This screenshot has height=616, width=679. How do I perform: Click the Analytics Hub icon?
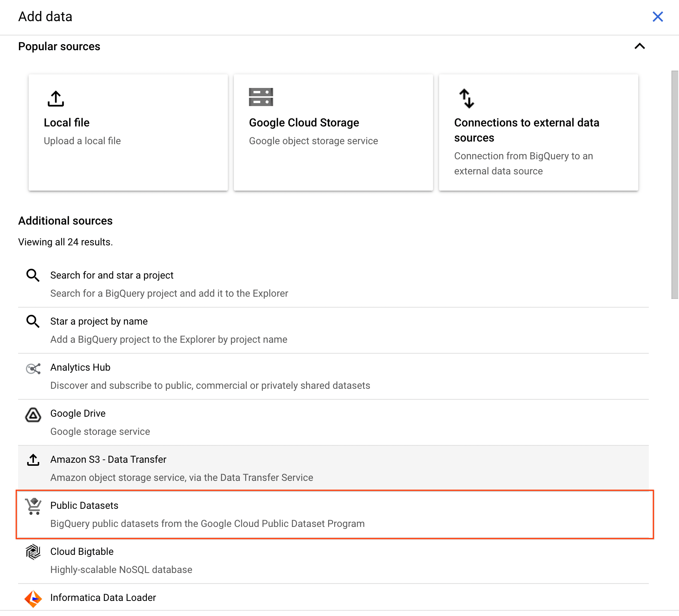pos(33,368)
